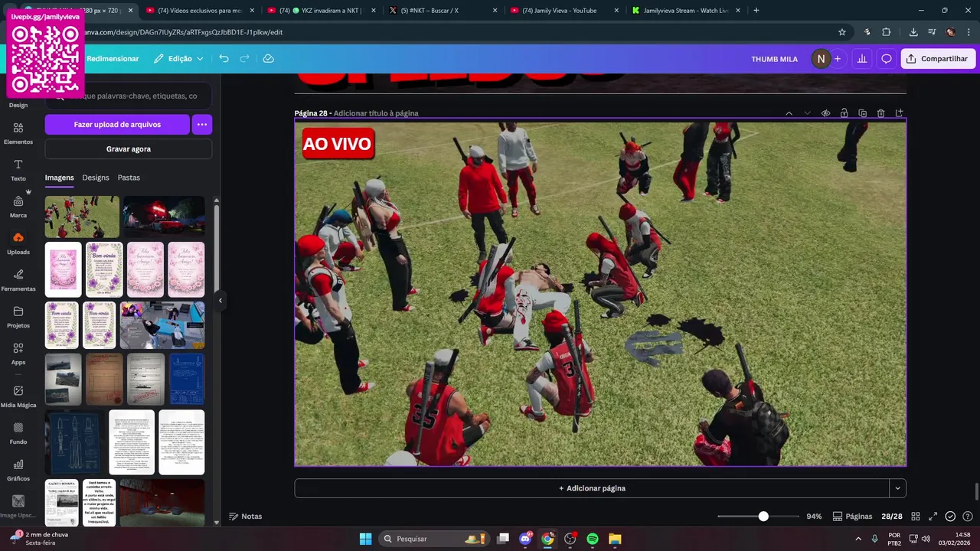The image size is (980, 551).
Task: Switch to Jamilyvieva Stream browser tab
Action: tap(681, 11)
